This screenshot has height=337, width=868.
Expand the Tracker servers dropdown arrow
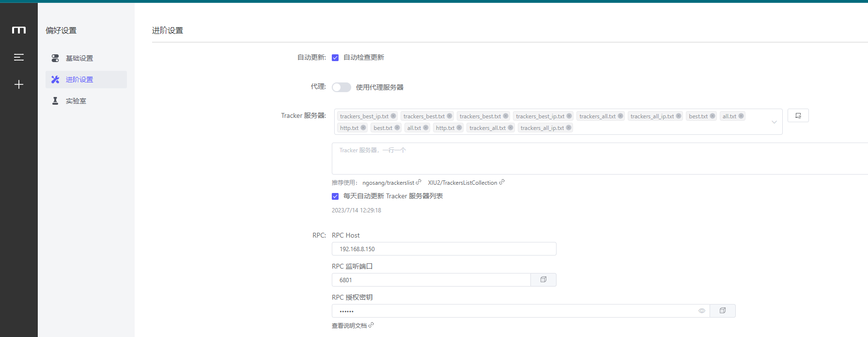pos(774,122)
